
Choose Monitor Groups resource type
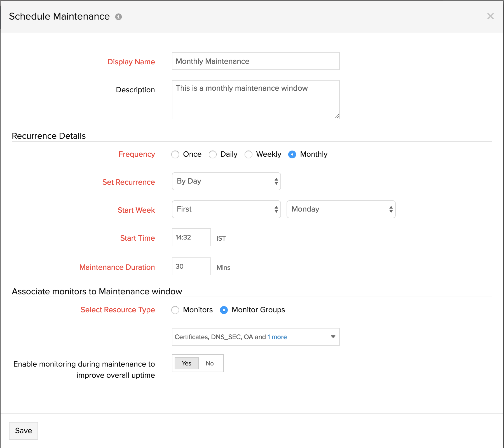click(x=224, y=310)
